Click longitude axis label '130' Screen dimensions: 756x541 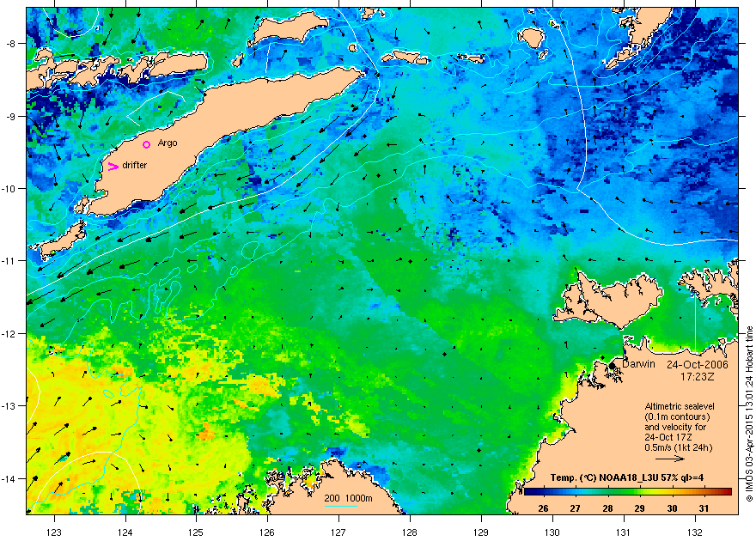tap(552, 532)
